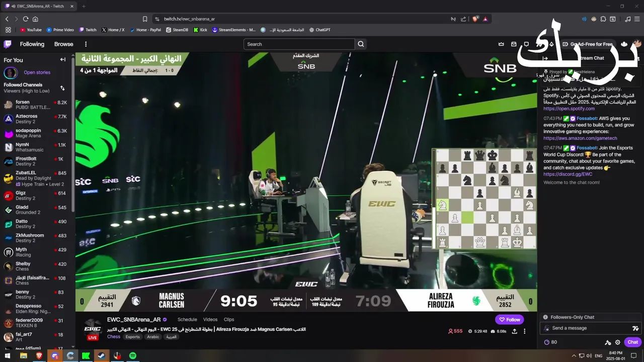Open the ENG language switcher in taskbar
644x362 pixels.
coord(598,355)
